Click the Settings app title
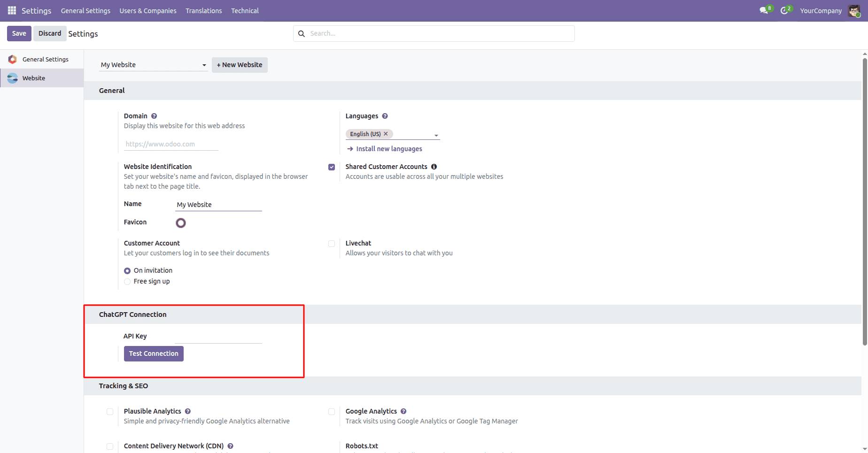The width and height of the screenshot is (868, 453). (36, 10)
